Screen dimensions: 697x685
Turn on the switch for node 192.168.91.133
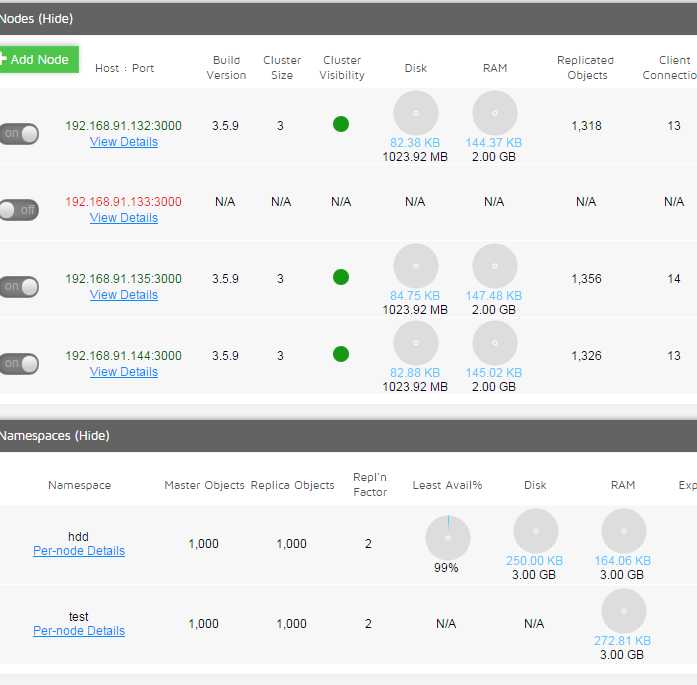tap(19, 210)
